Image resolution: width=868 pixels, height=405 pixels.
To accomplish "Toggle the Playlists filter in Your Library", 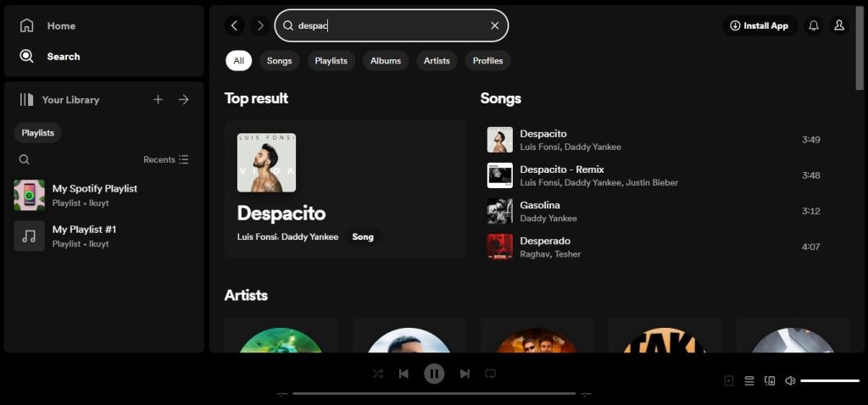I will click(x=37, y=133).
